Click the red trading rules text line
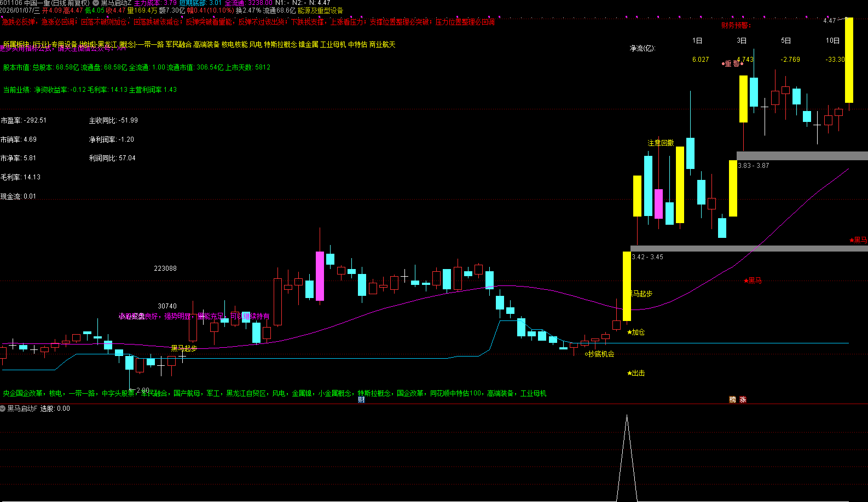868x502 pixels. coord(248,22)
